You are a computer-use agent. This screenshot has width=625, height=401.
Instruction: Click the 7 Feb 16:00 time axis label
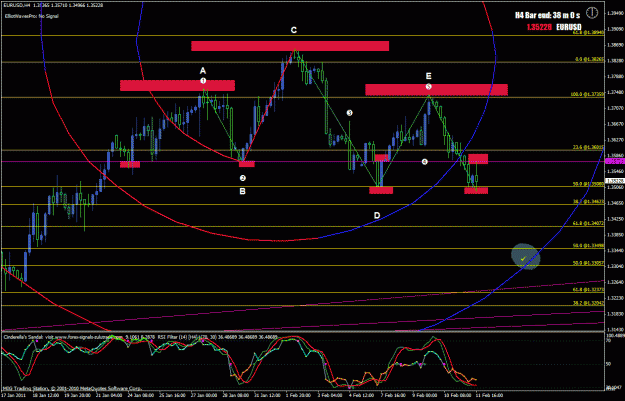pos(394,395)
